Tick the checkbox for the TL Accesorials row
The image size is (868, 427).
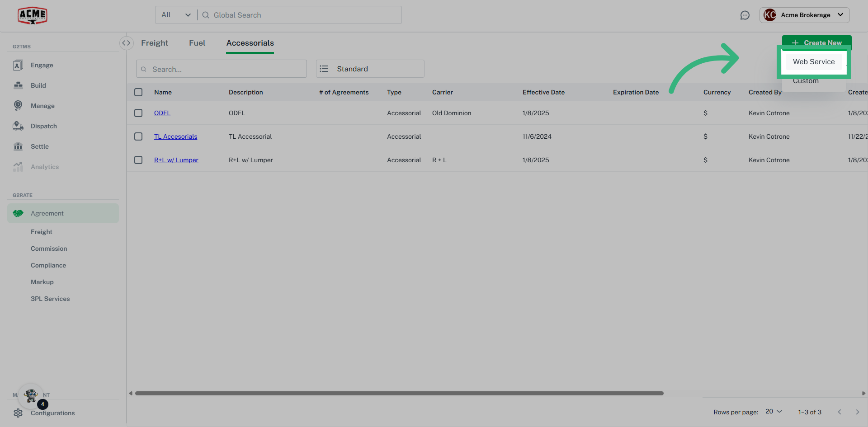(x=138, y=136)
